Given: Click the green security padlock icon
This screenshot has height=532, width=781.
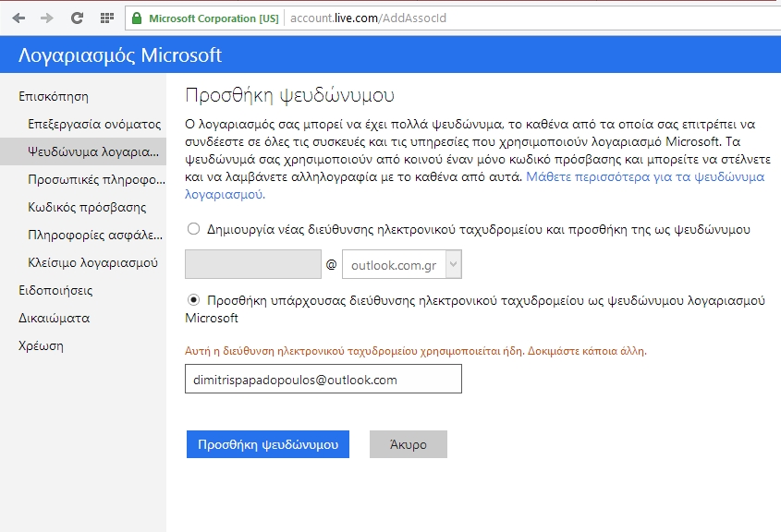Looking at the screenshot, I should [137, 18].
